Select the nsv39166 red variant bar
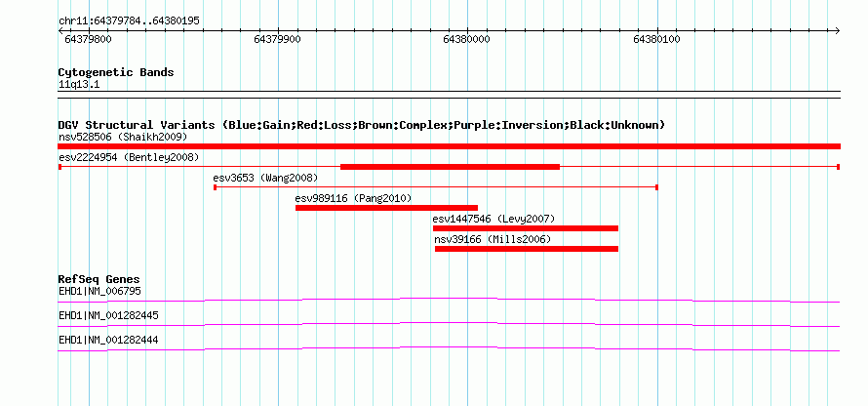The height and width of the screenshot is (406, 868). tap(527, 249)
